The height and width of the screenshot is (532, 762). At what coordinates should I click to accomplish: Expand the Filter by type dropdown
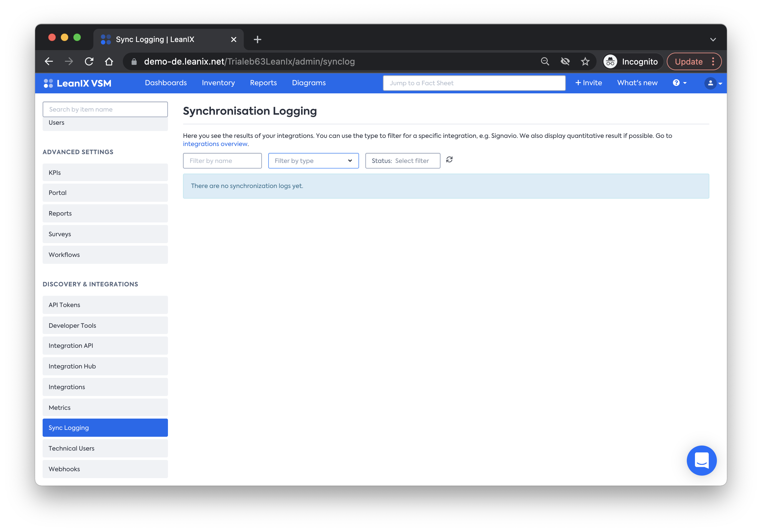pyautogui.click(x=313, y=161)
